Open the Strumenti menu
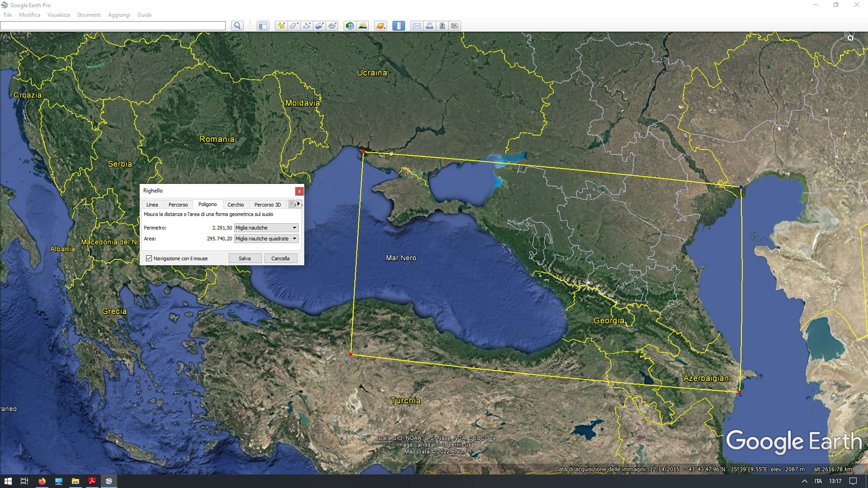Viewport: 868px width, 488px height. click(89, 15)
